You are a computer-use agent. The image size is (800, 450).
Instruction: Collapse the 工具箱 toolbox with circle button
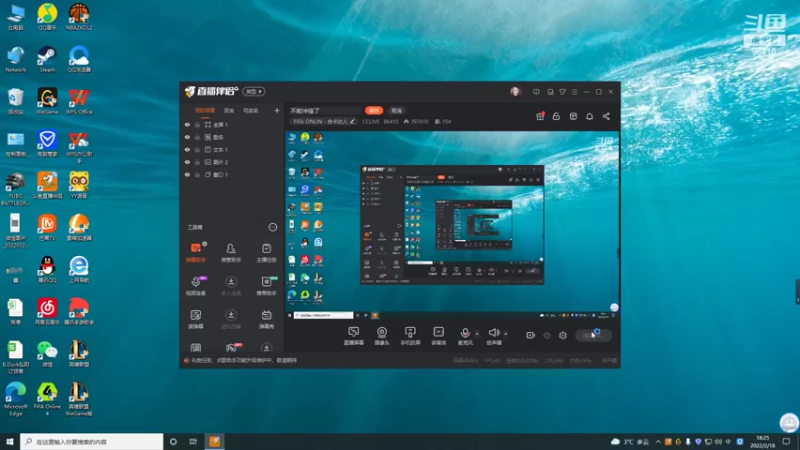tap(273, 227)
